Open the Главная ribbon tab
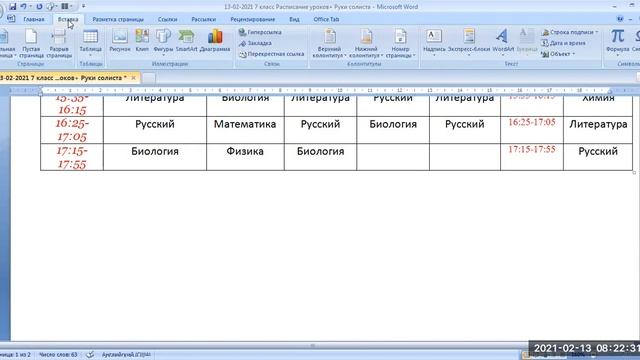The height and width of the screenshot is (360, 640). click(x=34, y=19)
